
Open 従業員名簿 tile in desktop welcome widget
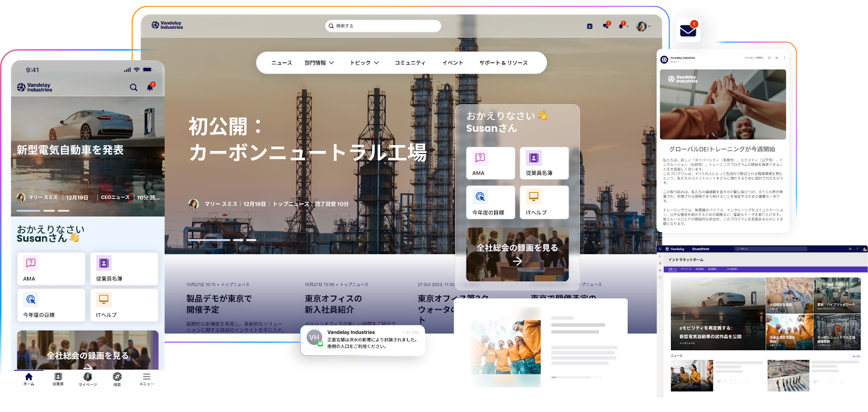click(x=544, y=163)
